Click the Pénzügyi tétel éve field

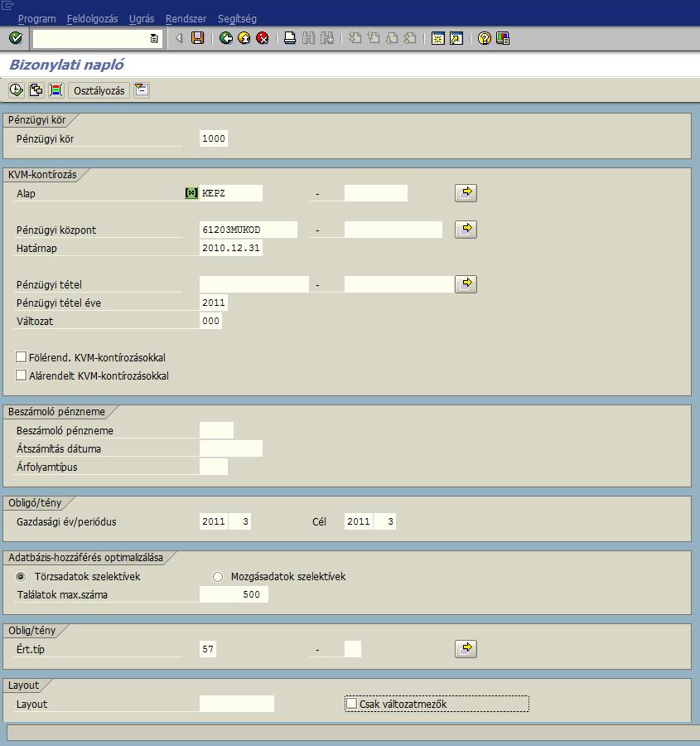click(214, 303)
